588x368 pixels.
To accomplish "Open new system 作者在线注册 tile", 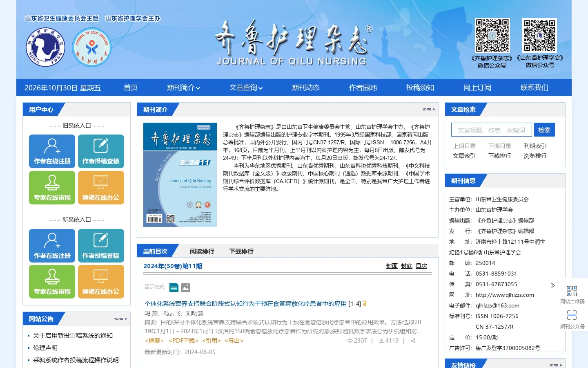I will [52, 246].
